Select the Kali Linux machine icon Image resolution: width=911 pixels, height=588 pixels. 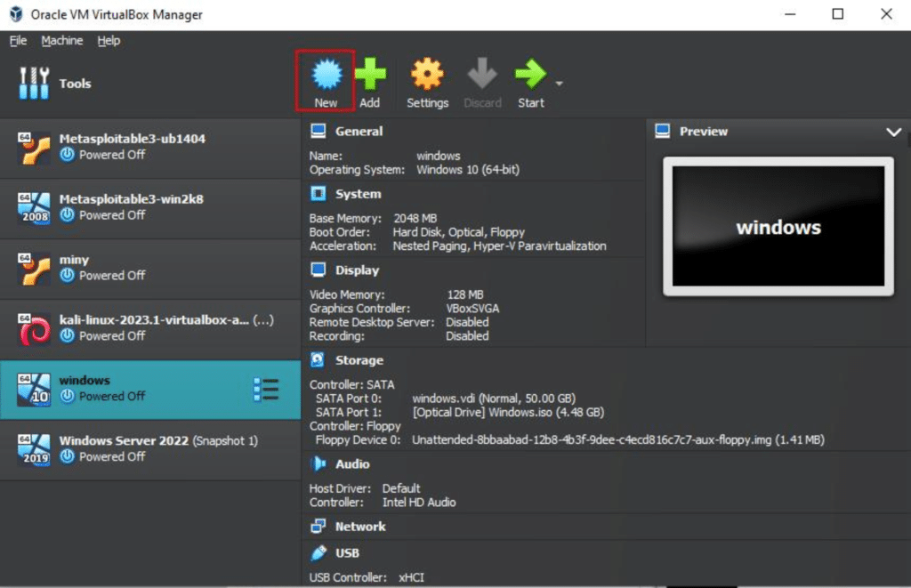pyautogui.click(x=34, y=329)
